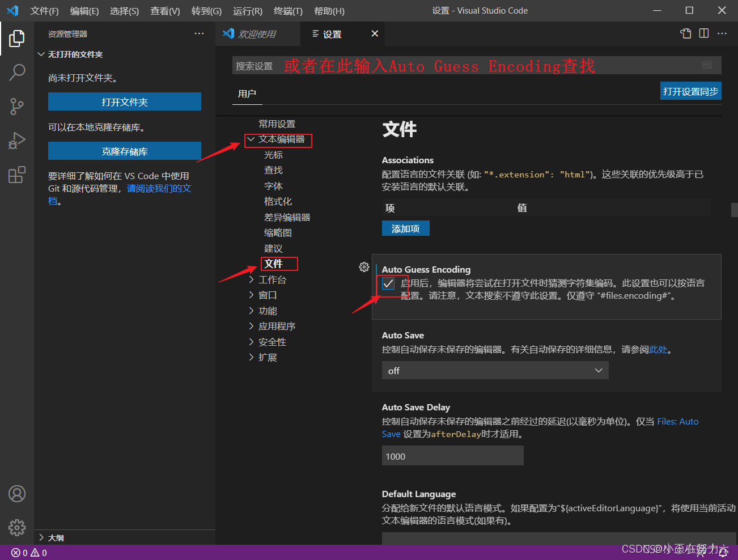The height and width of the screenshot is (560, 738).
Task: Click Open Settings (JSON) icon in editor toolbar
Action: 686,33
